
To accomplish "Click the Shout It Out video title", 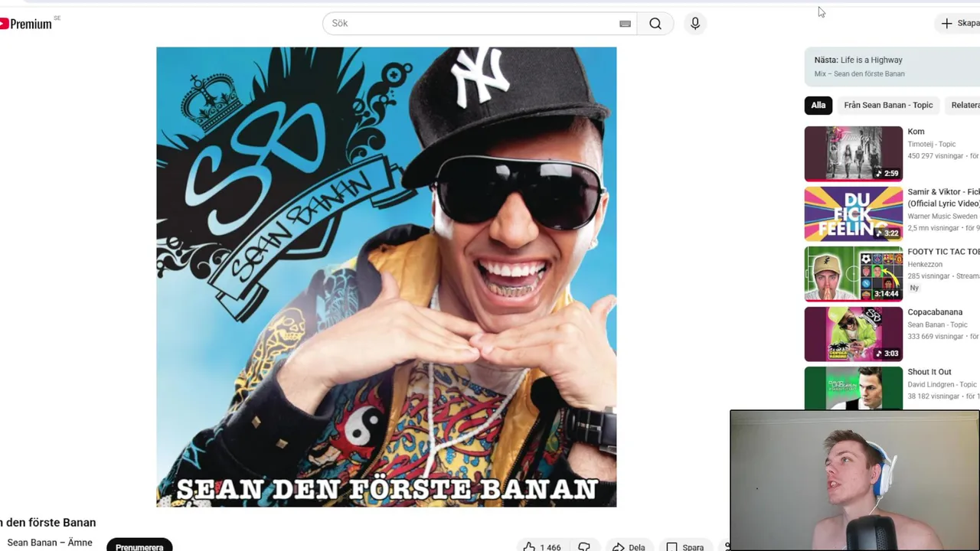I will click(x=929, y=372).
